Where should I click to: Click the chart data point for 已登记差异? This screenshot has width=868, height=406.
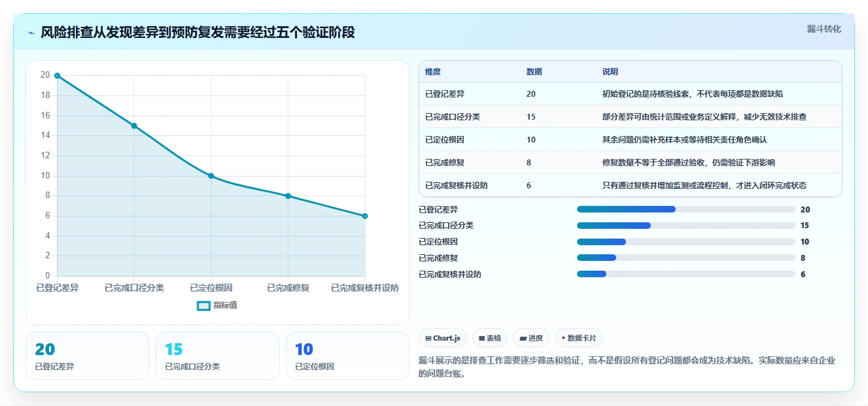tap(58, 76)
